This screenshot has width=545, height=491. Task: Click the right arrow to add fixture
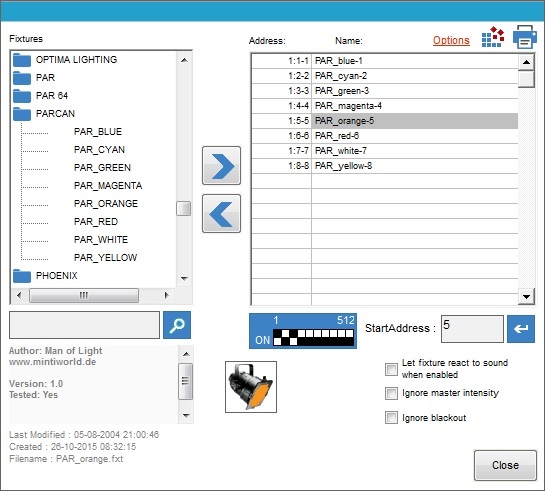(x=221, y=165)
